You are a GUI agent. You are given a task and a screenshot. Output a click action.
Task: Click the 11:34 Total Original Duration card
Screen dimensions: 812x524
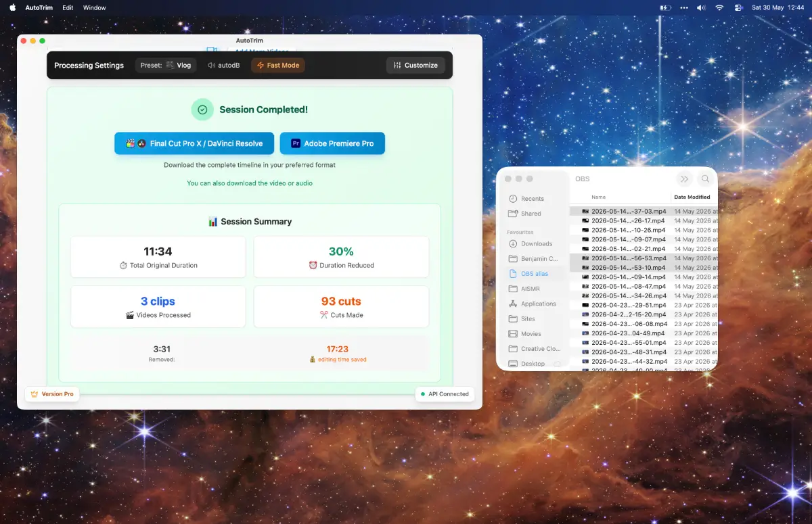pyautogui.click(x=158, y=257)
